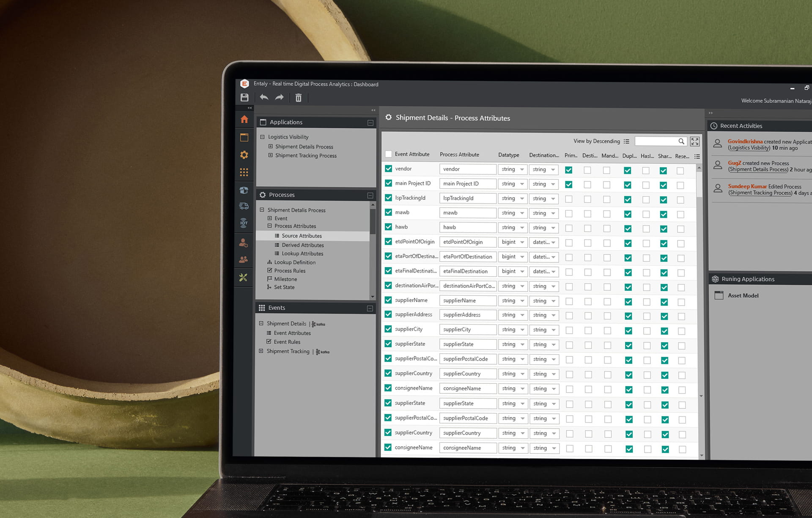Open the etdPointOfOrigin bigint Datatype dropdown
Screen dimensions: 812x518
click(513, 242)
